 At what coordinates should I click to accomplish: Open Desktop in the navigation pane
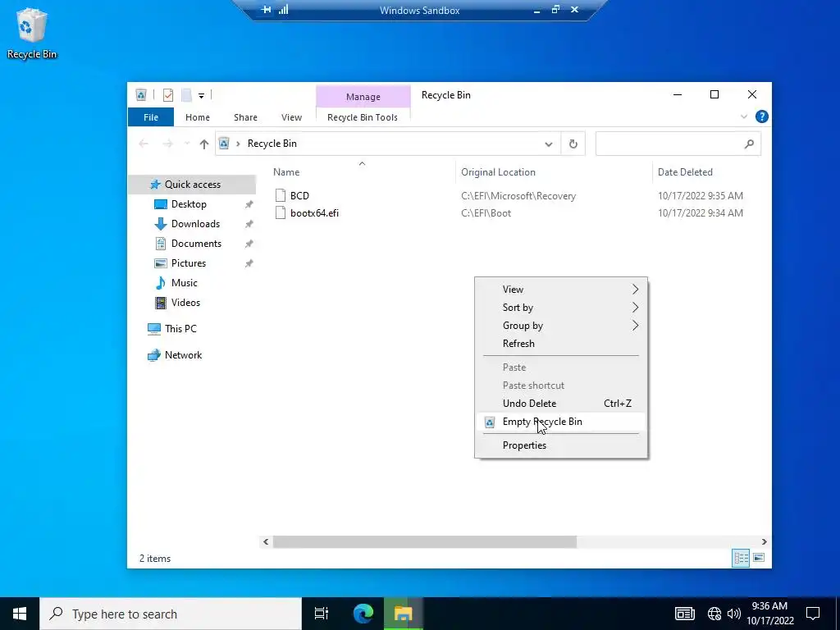(189, 204)
